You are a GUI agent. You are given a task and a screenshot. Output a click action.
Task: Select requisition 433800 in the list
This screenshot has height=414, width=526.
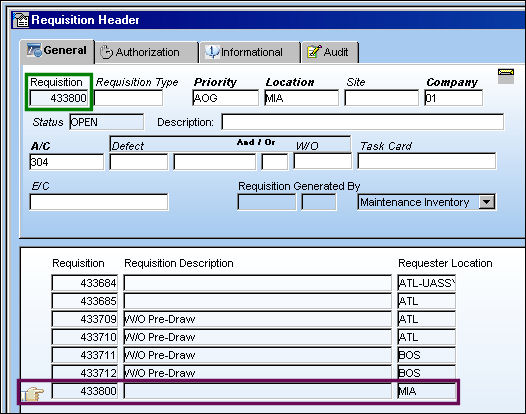(x=85, y=391)
